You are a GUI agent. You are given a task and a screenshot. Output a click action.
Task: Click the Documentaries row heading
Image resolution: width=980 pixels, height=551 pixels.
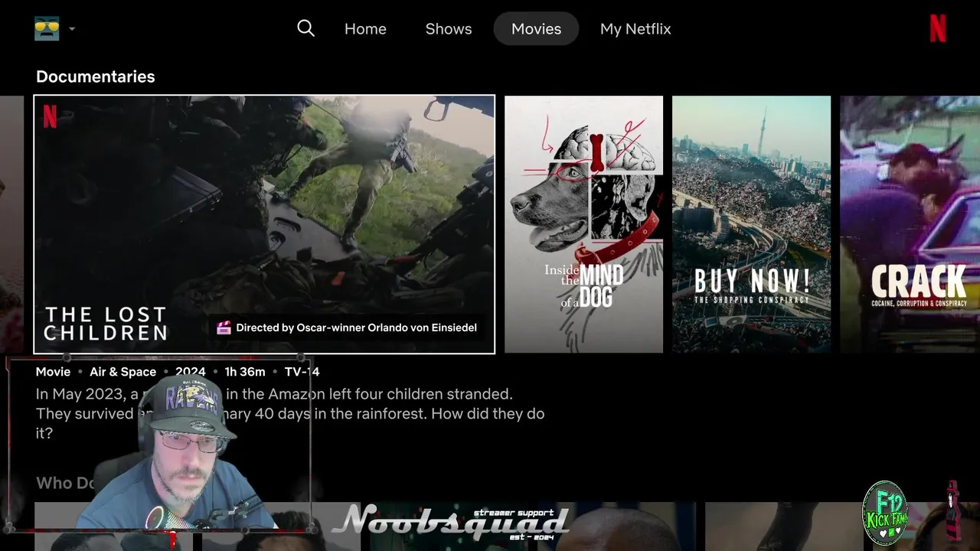coord(96,77)
